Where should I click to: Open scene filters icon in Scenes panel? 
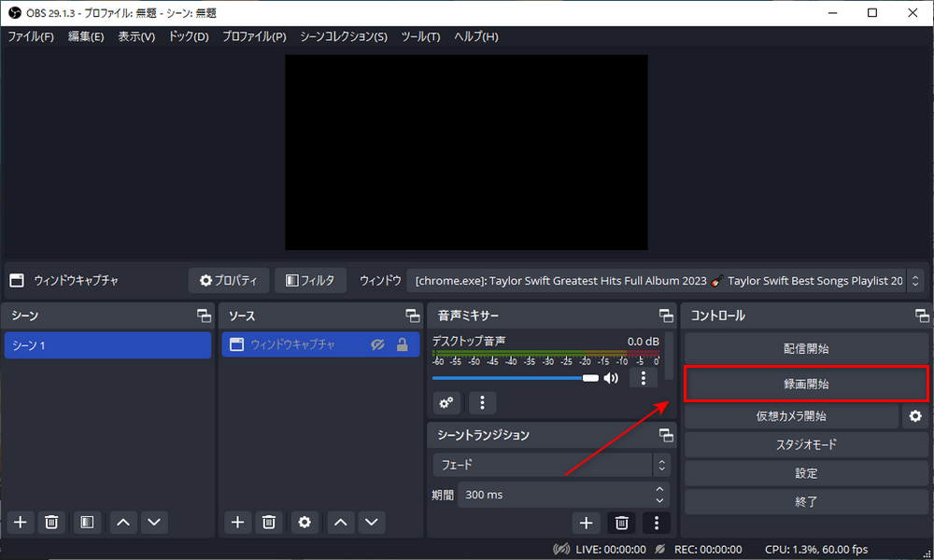pos(86,523)
